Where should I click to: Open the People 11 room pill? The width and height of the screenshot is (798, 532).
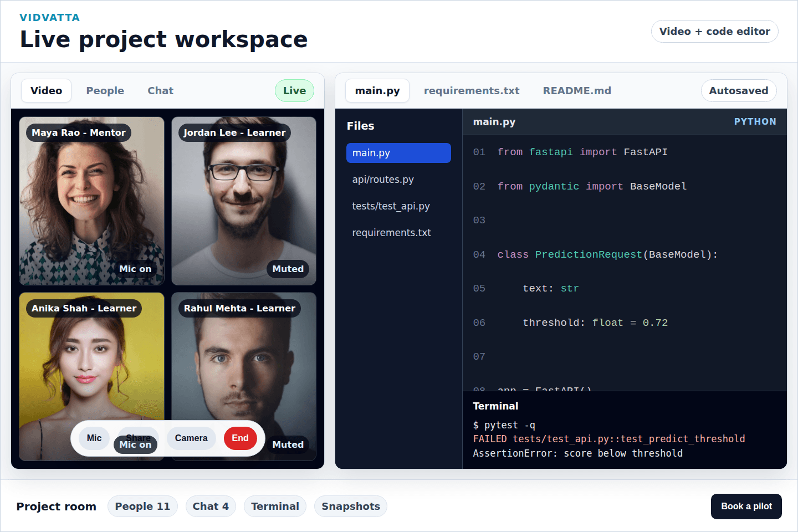click(x=142, y=506)
